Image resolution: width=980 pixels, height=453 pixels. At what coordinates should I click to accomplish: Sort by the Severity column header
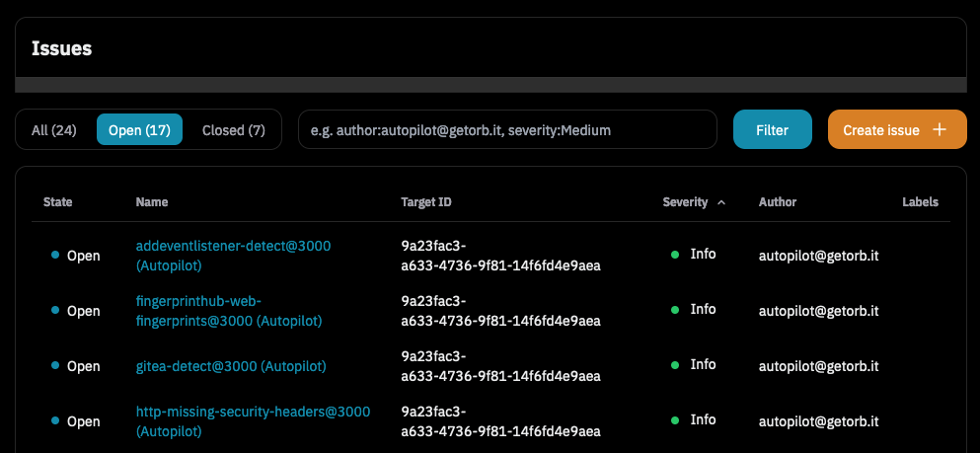click(x=685, y=202)
